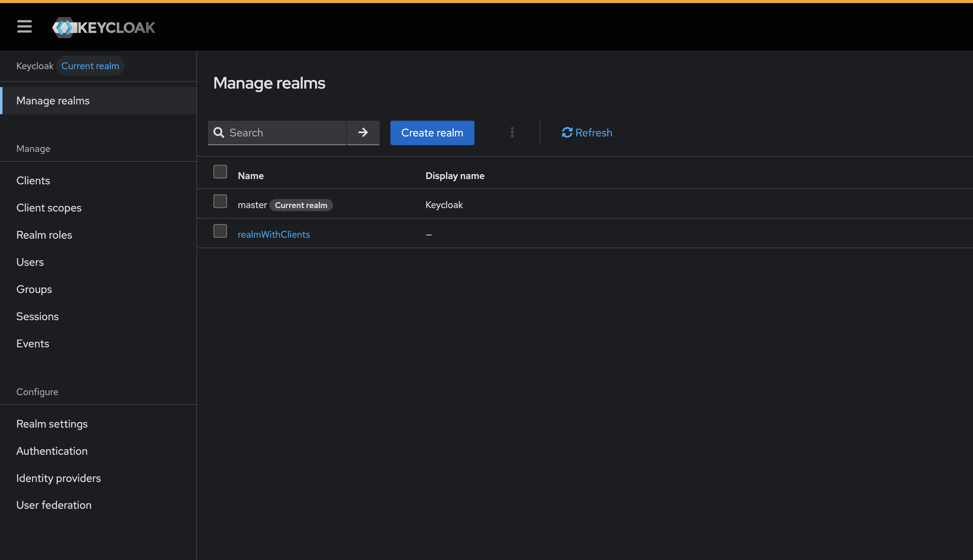
Task: Click the magnifying glass search icon
Action: [219, 133]
